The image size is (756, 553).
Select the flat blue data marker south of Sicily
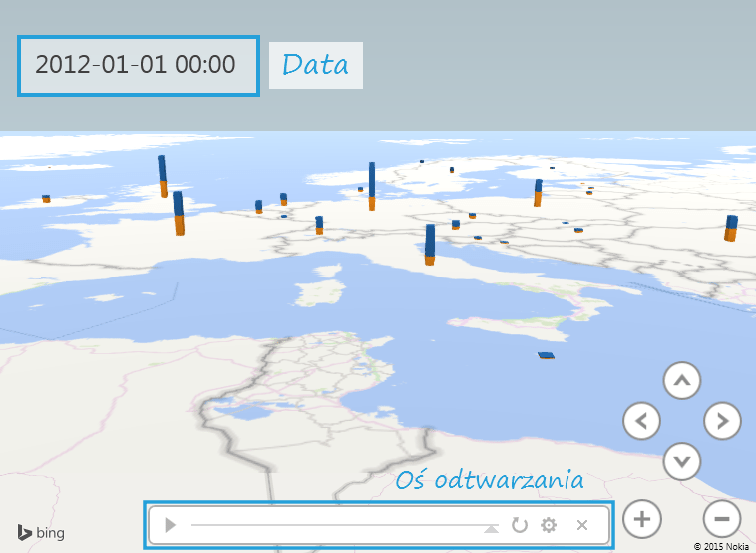click(x=546, y=355)
